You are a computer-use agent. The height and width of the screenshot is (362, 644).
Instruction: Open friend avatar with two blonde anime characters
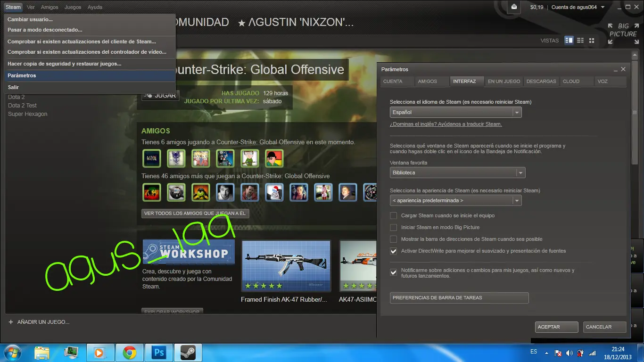201,158
